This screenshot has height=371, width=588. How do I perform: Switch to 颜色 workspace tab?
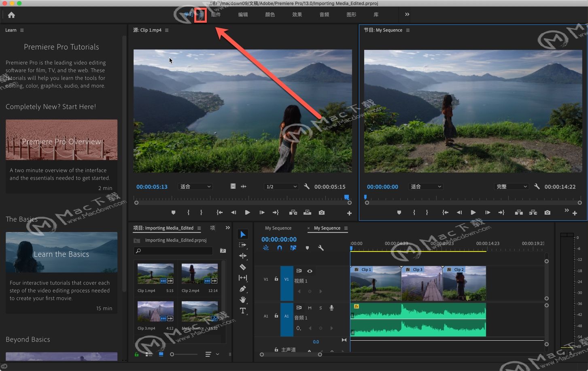point(270,15)
